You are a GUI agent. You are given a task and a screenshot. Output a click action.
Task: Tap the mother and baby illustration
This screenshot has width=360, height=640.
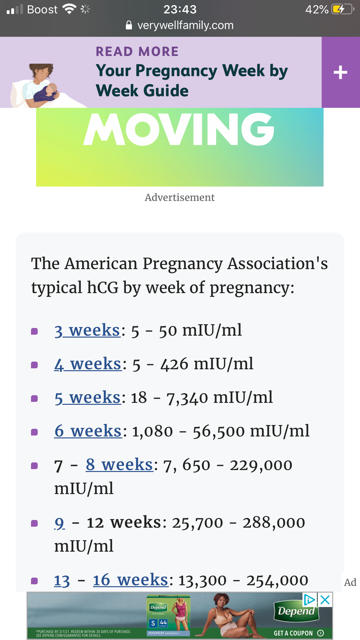(41, 85)
